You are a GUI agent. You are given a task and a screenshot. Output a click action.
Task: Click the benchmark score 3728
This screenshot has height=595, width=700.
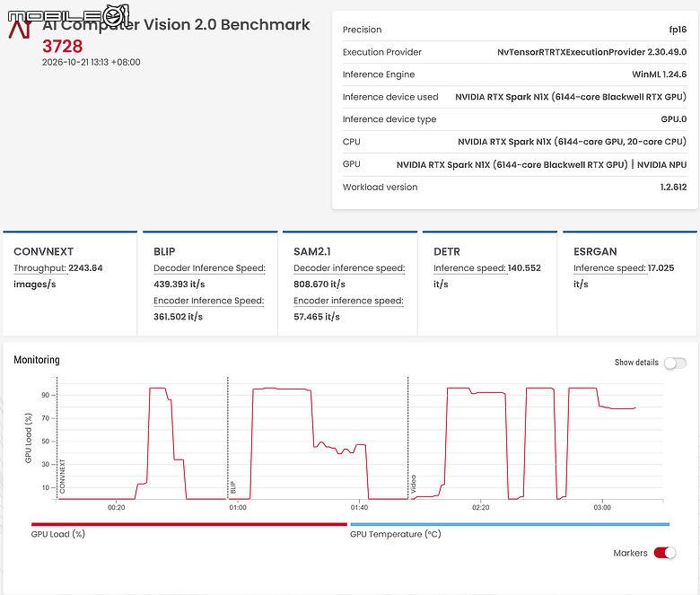point(63,46)
